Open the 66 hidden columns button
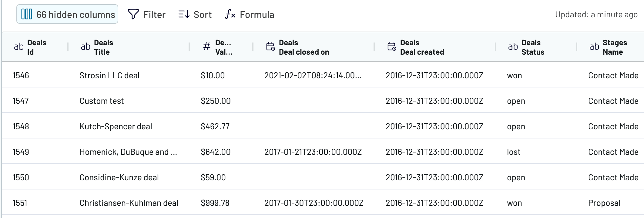644x218 pixels. (67, 14)
